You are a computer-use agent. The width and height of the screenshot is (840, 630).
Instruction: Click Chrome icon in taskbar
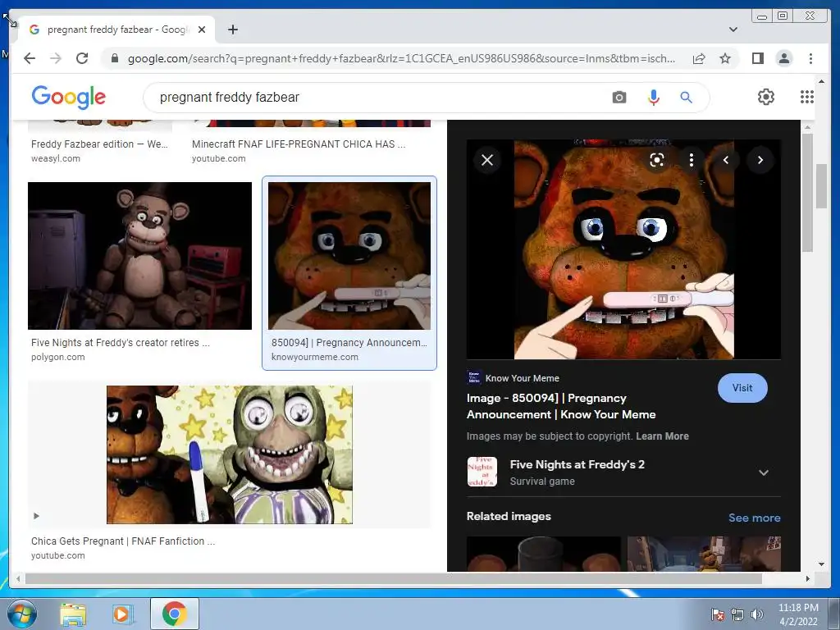click(x=174, y=614)
